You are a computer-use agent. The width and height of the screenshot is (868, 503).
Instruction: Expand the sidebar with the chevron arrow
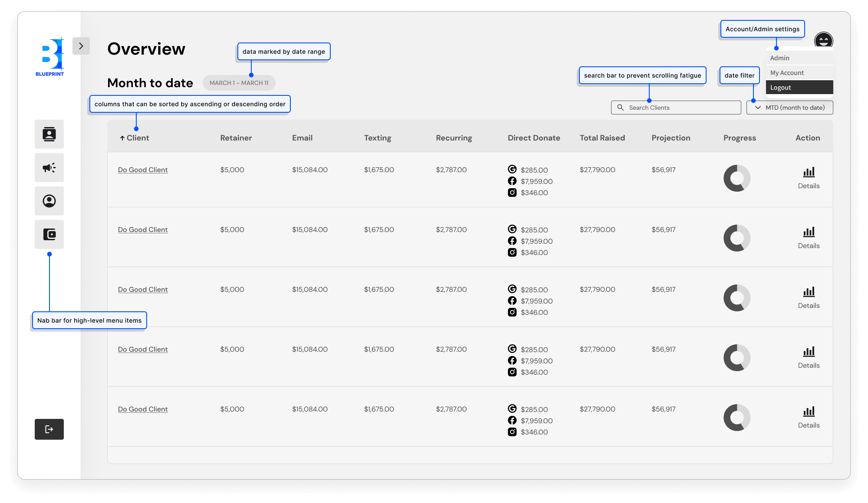(x=81, y=46)
